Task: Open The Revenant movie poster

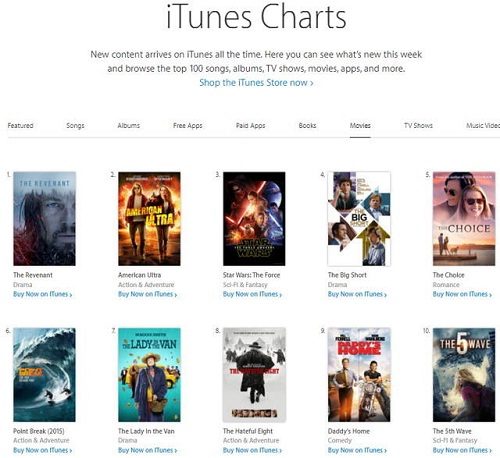Action: 44,219
